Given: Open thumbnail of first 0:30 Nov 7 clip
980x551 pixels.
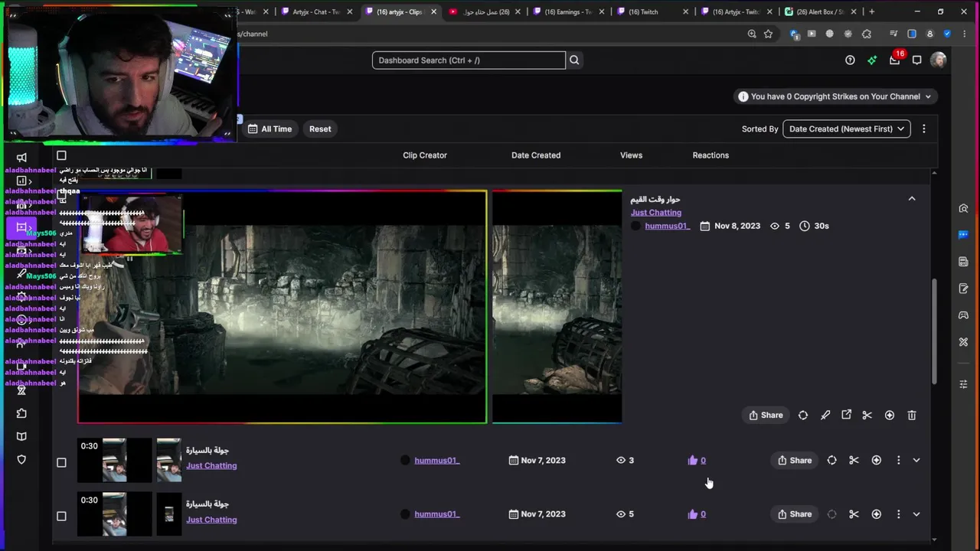Looking at the screenshot, I should pos(115,460).
